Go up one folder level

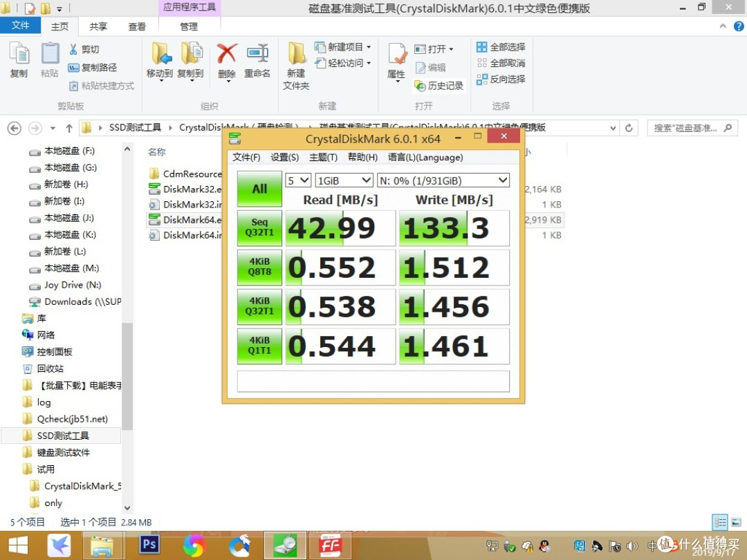coord(69,128)
